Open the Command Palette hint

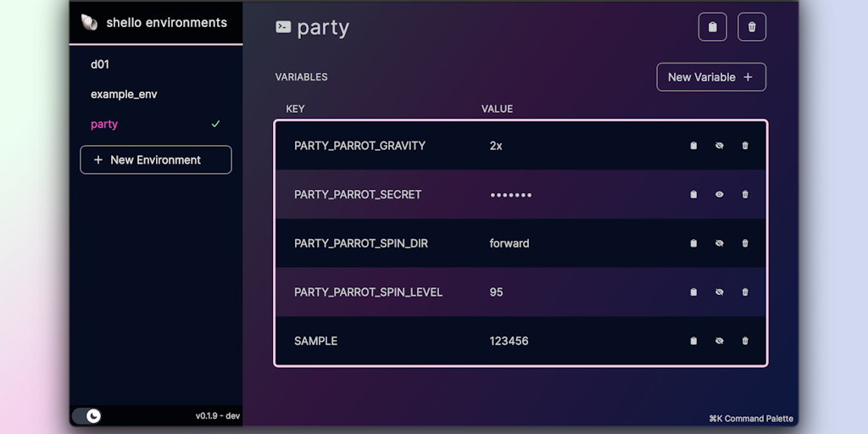click(751, 419)
